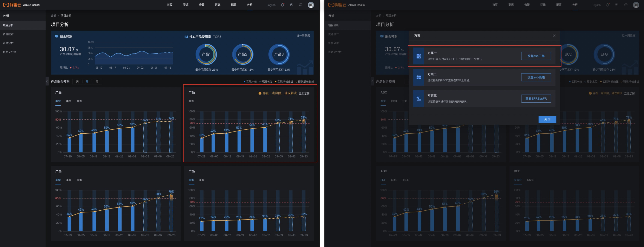Open notifications bell in left header
644x247 pixels.
tap(283, 5)
